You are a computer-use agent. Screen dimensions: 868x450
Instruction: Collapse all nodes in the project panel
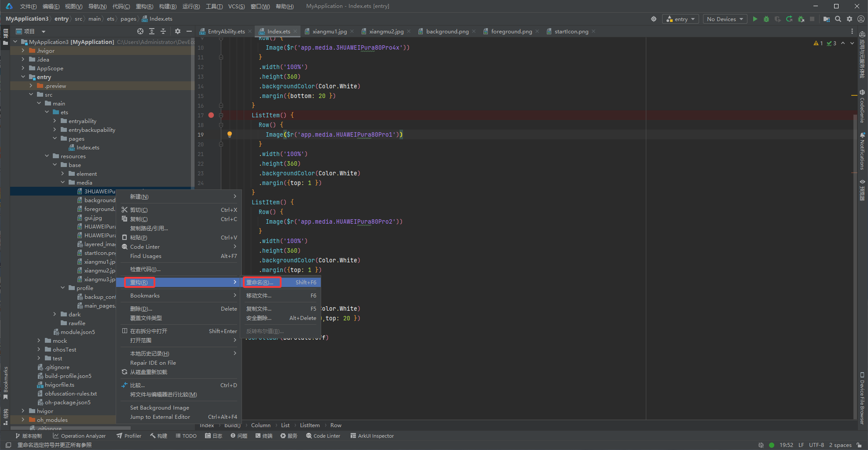tap(163, 31)
